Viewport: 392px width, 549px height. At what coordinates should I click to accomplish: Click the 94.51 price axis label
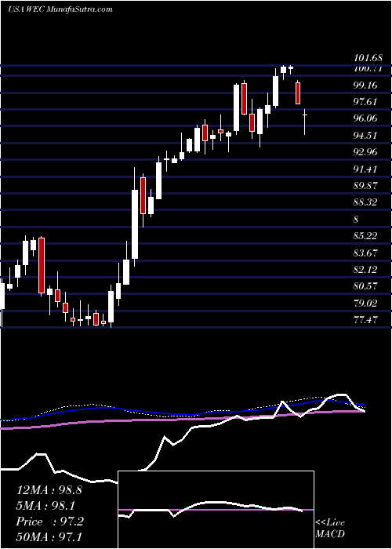tap(366, 135)
